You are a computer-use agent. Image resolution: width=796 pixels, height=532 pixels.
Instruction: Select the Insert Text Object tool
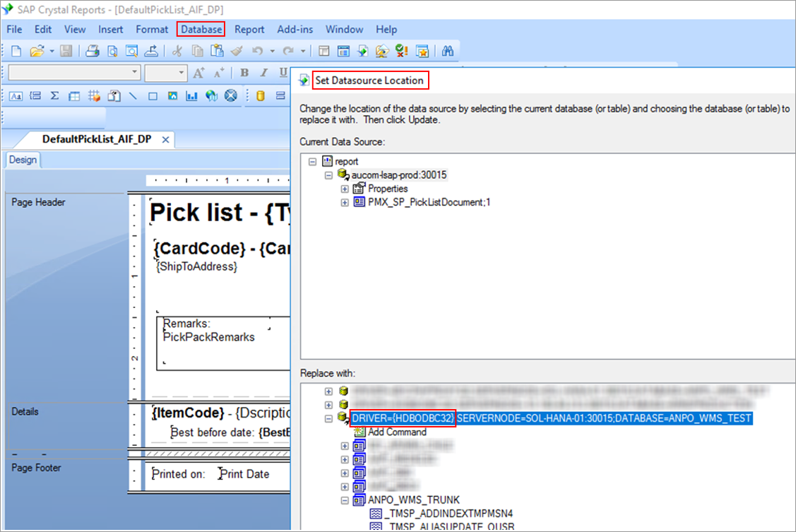click(15, 96)
